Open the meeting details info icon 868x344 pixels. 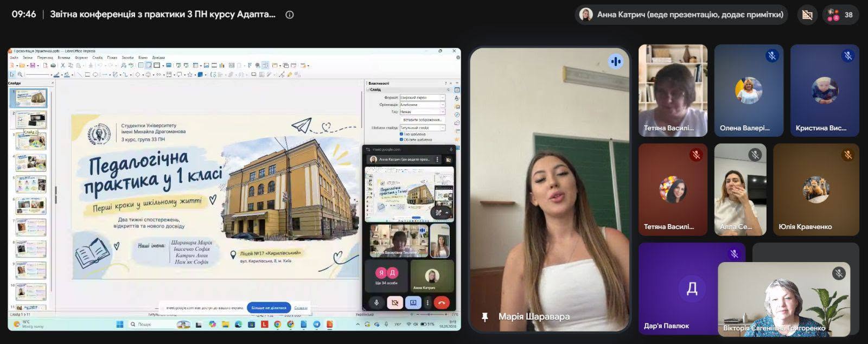(x=290, y=15)
